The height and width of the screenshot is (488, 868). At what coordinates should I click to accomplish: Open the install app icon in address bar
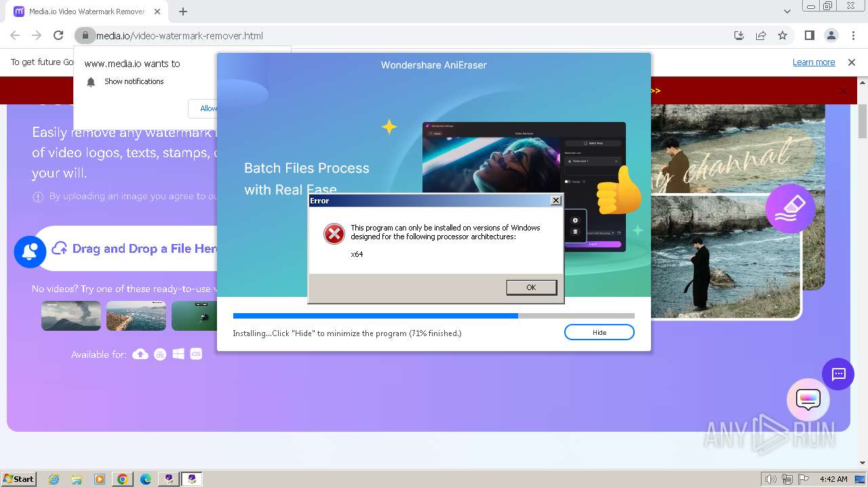point(739,35)
